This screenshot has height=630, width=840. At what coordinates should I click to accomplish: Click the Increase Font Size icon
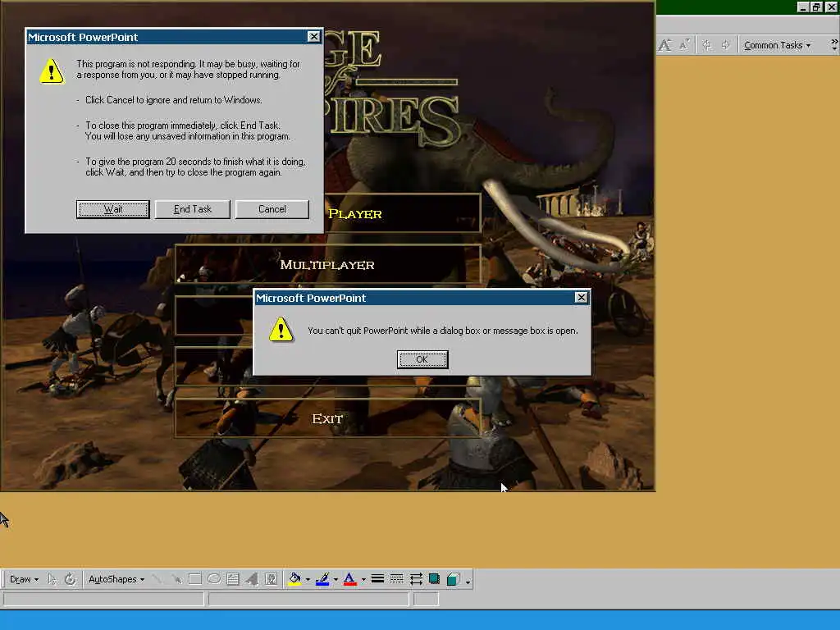tap(664, 45)
